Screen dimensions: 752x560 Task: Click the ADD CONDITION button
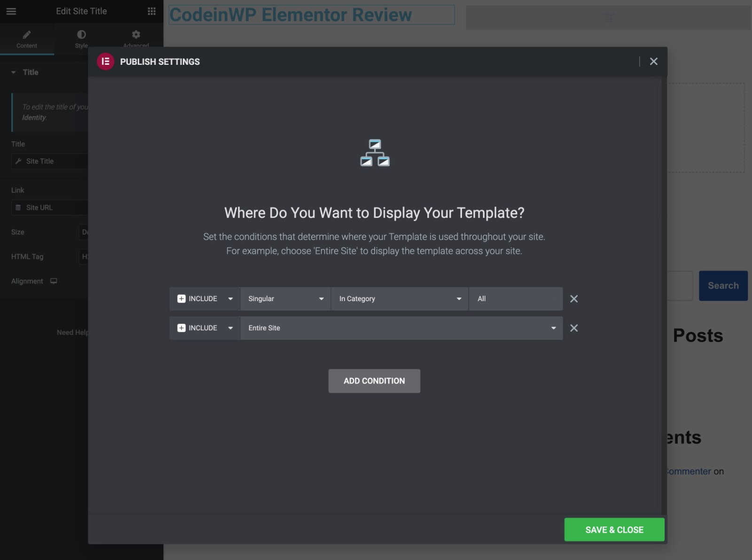(374, 381)
